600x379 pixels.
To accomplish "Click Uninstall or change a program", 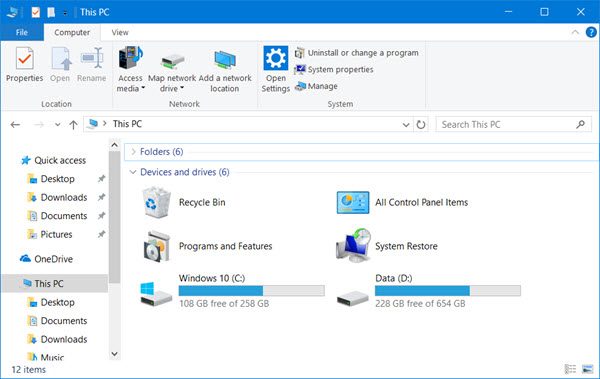I will pos(357,53).
